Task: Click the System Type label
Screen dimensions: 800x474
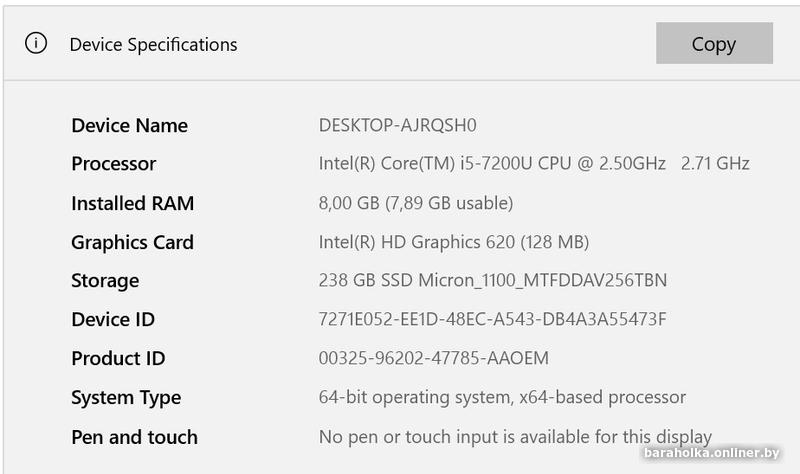Action: (x=126, y=397)
